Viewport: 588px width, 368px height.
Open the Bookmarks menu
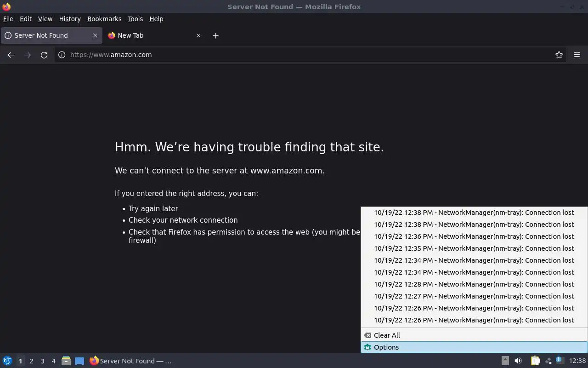(104, 19)
